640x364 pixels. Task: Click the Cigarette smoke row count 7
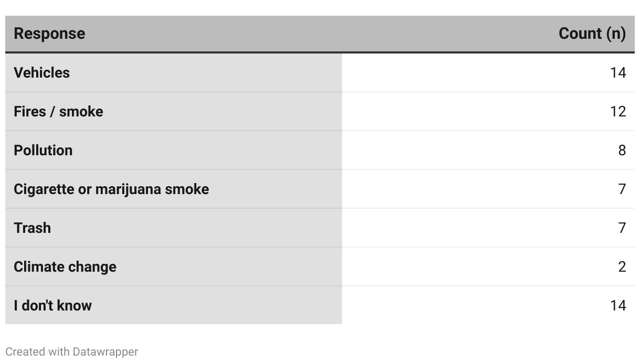[x=622, y=189]
